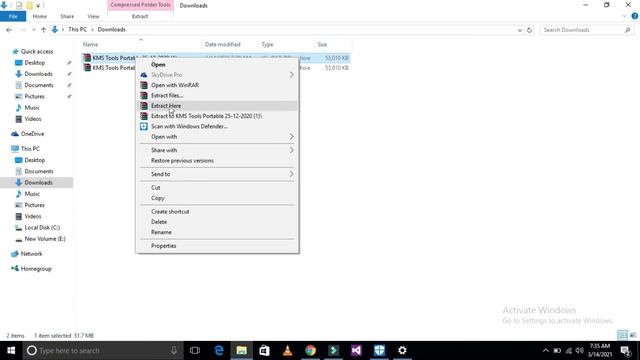Click the Windows Start button
Viewport: 640px width, 360px height.
(11, 351)
